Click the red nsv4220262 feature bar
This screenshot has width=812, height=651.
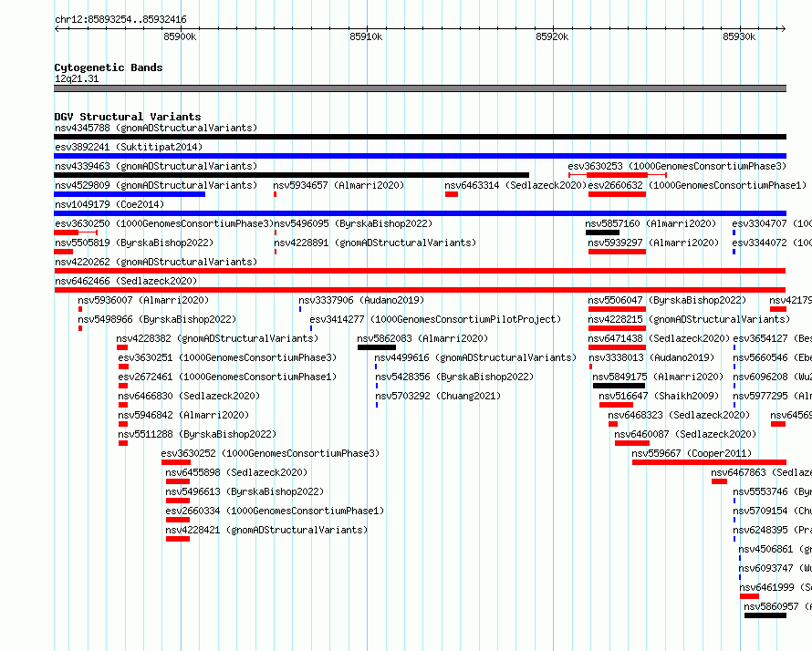[x=420, y=271]
